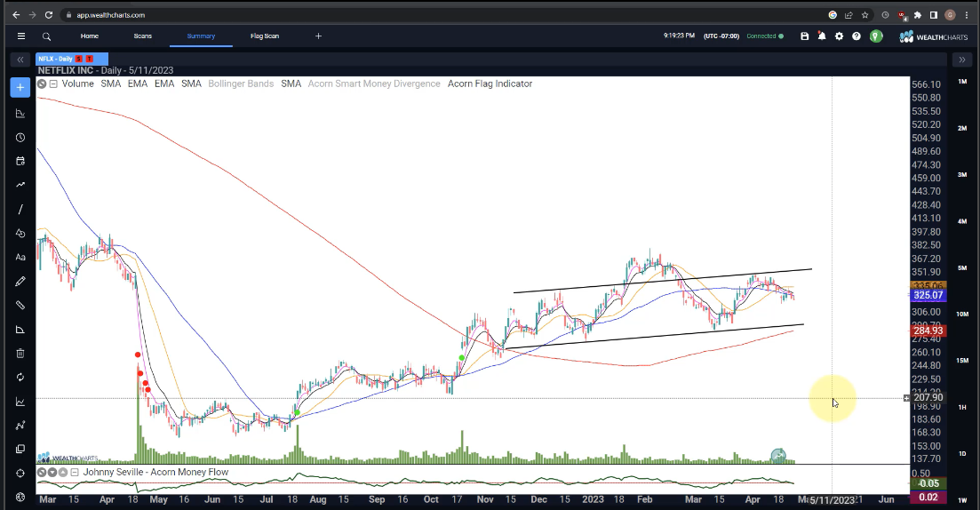Click the trash delete drawings icon
Screen dimensions: 980x510
pyautogui.click(x=20, y=353)
